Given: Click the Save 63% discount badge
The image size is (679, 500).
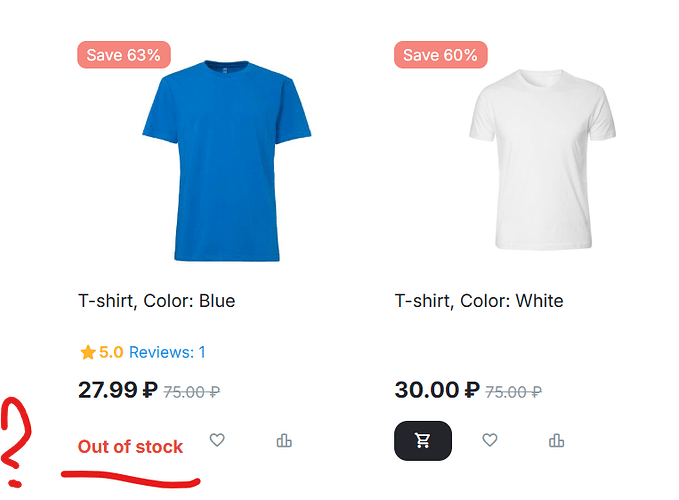Looking at the screenshot, I should tap(123, 55).
